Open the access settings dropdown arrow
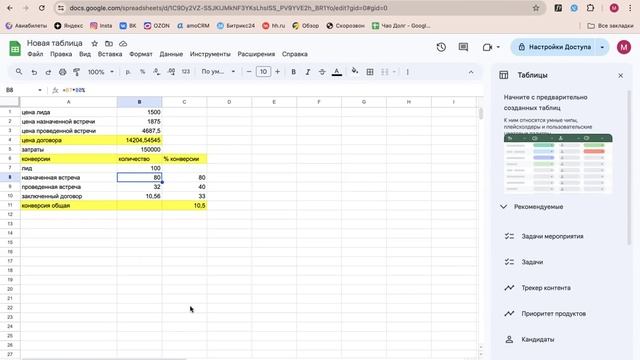 click(602, 47)
